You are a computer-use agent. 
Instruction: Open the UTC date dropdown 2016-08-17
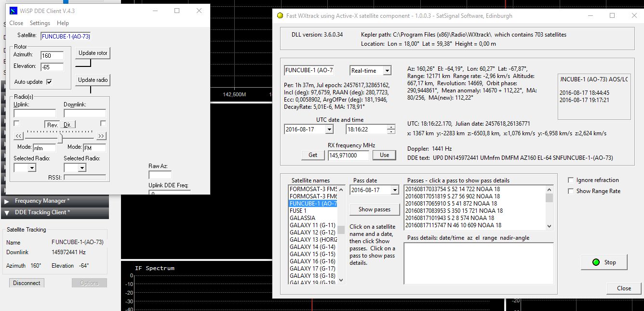click(x=329, y=129)
